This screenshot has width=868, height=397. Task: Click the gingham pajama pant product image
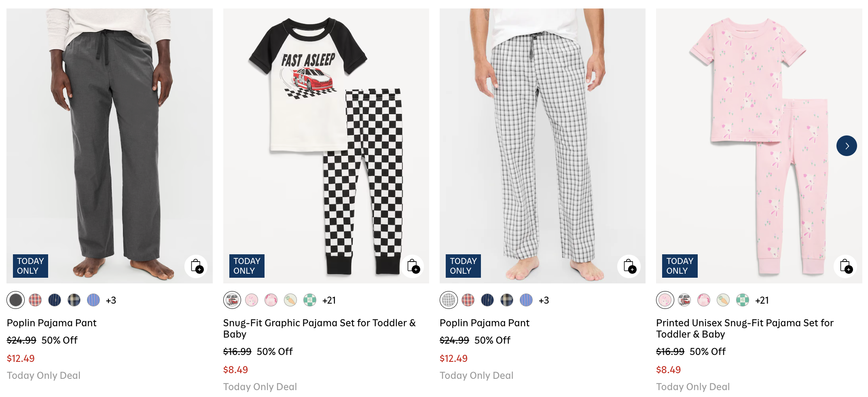pos(542,141)
